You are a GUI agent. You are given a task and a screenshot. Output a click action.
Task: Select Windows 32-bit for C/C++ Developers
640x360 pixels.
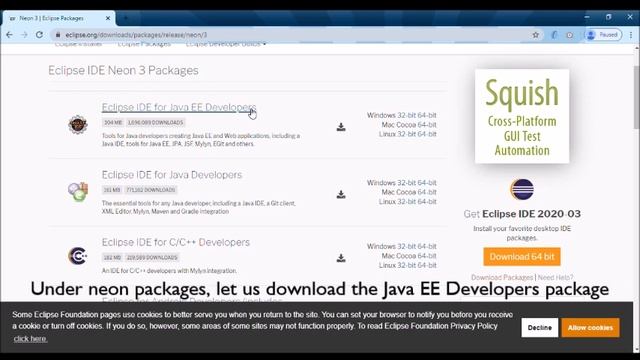pyautogui.click(x=406, y=247)
